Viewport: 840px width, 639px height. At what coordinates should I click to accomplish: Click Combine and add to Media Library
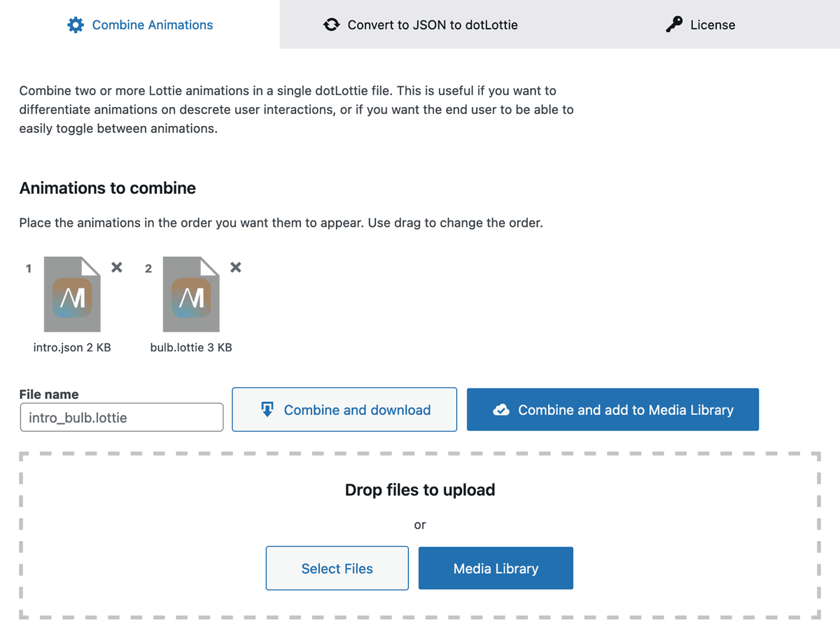[x=612, y=409]
